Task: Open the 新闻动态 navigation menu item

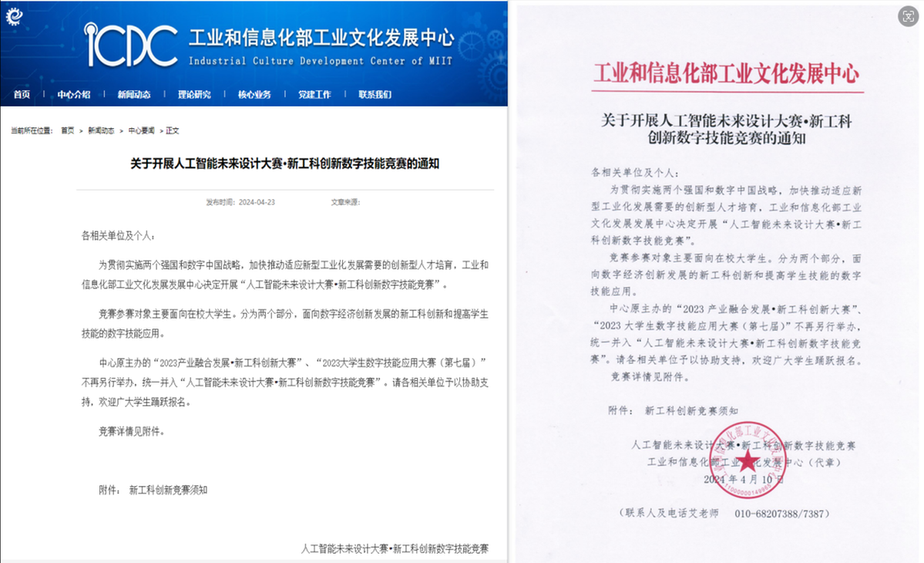Action: (134, 94)
